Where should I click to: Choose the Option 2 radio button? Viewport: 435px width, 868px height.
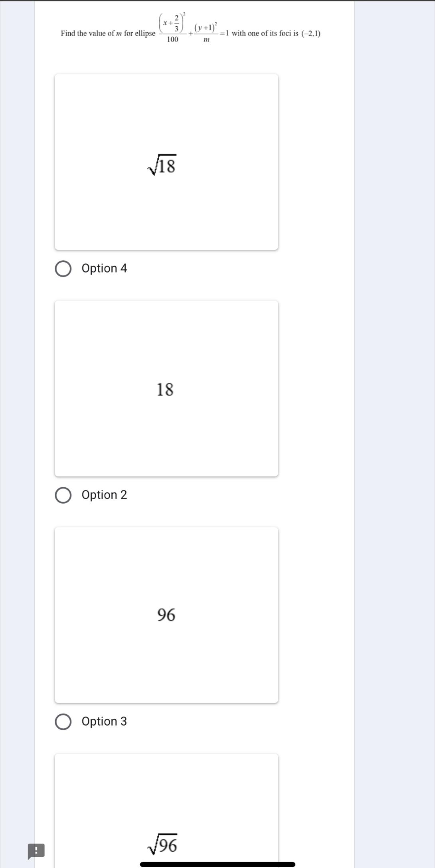coord(63,495)
